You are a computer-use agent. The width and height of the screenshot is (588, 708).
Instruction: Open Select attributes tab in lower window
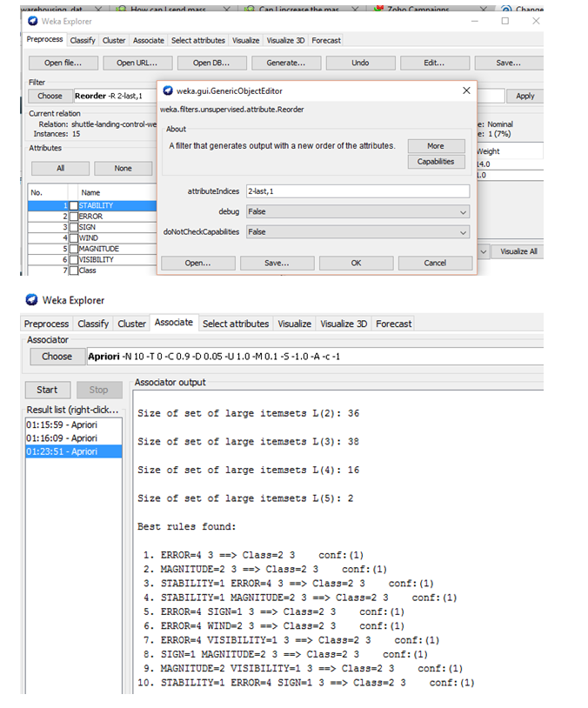[x=236, y=324]
